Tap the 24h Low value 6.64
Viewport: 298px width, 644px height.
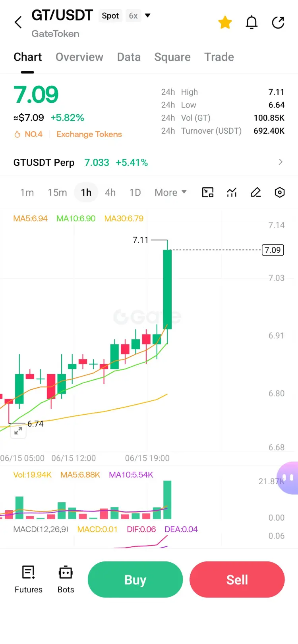(x=277, y=105)
